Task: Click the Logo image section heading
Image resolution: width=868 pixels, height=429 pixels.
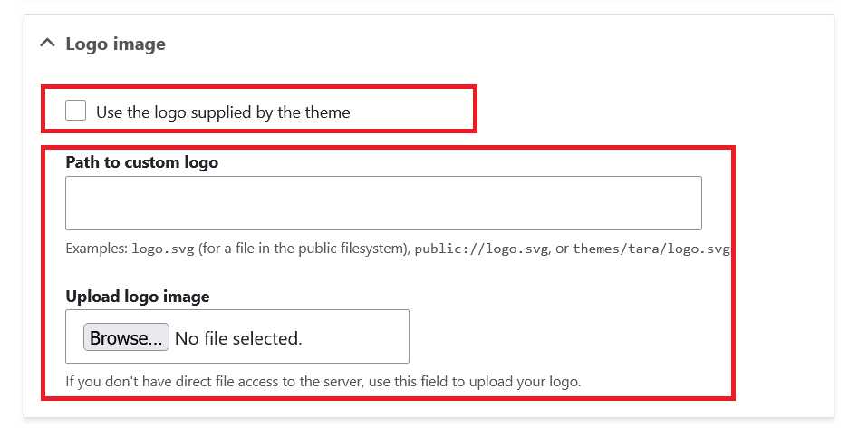Action: click(115, 44)
